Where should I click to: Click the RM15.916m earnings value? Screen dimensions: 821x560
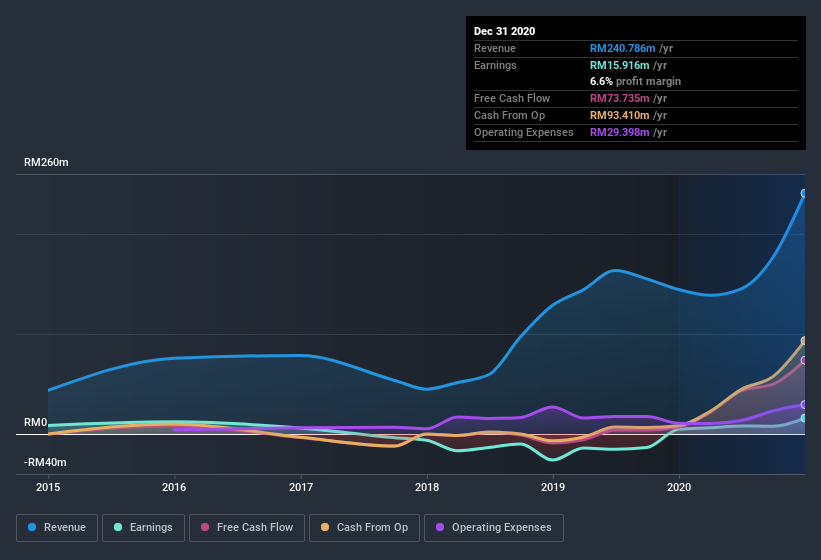pyautogui.click(x=619, y=65)
